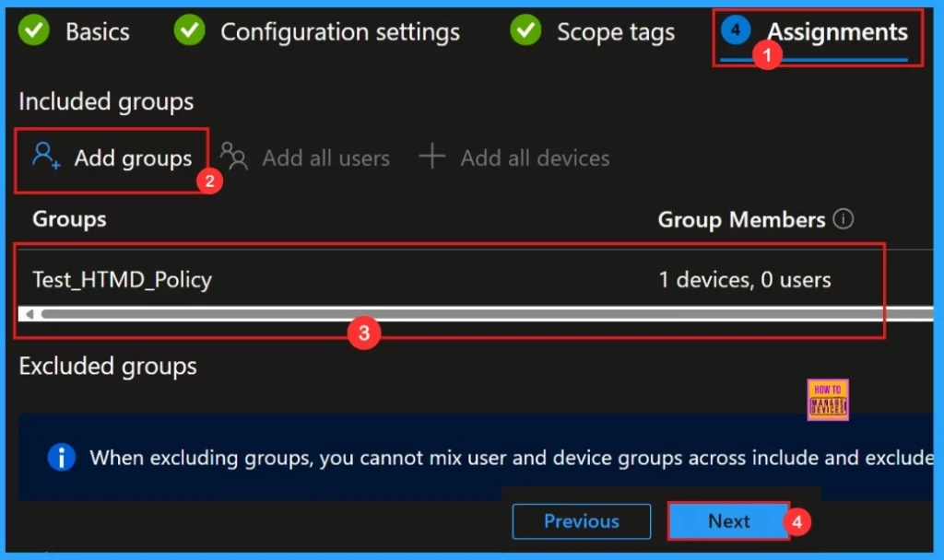Click the horizontal scrollbar left arrow
944x560 pixels.
click(x=29, y=314)
